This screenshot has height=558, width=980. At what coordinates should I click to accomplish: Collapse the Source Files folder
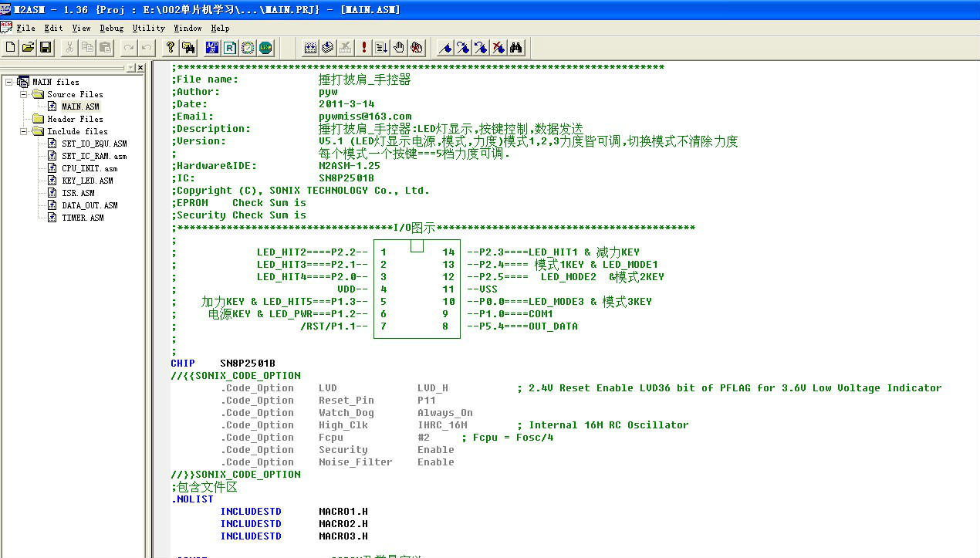pos(24,94)
